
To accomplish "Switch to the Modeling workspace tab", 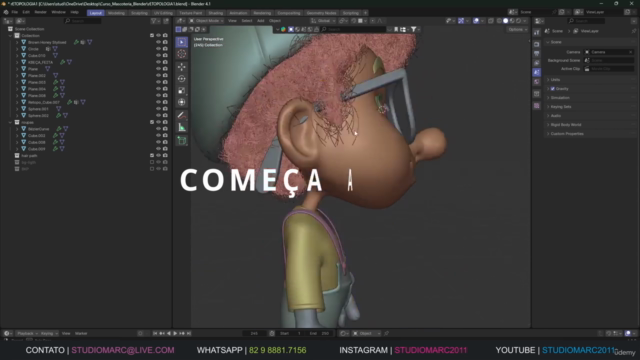I will click(x=116, y=13).
